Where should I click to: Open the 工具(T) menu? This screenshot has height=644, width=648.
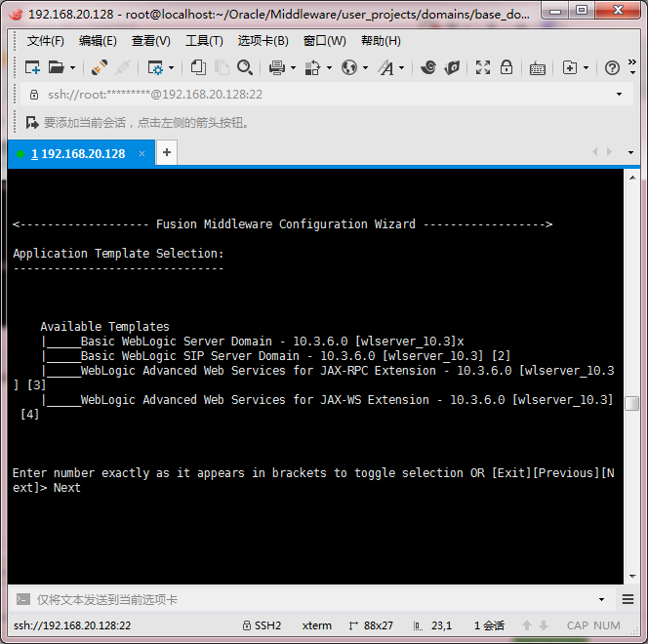[204, 41]
